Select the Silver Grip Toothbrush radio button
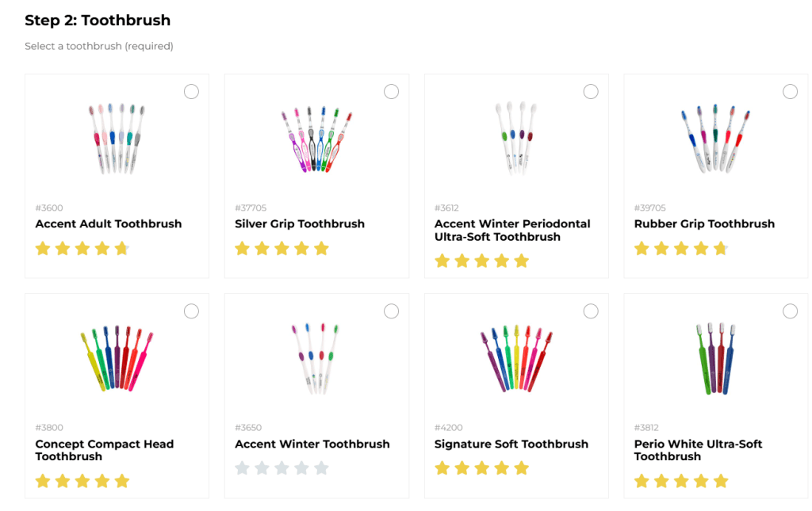The image size is (812, 511). (x=391, y=92)
